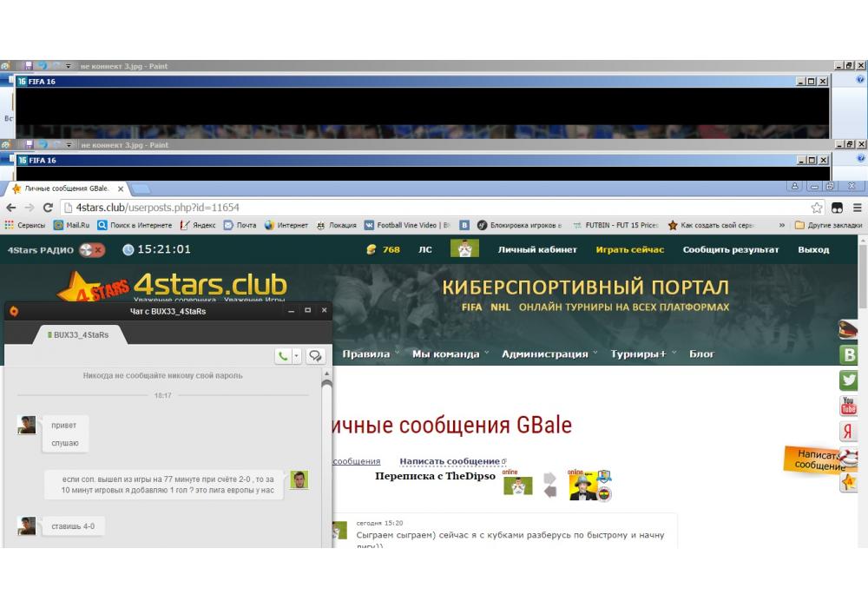Open the Яндекс bookmark
This screenshot has height=608, width=868.
(x=198, y=225)
